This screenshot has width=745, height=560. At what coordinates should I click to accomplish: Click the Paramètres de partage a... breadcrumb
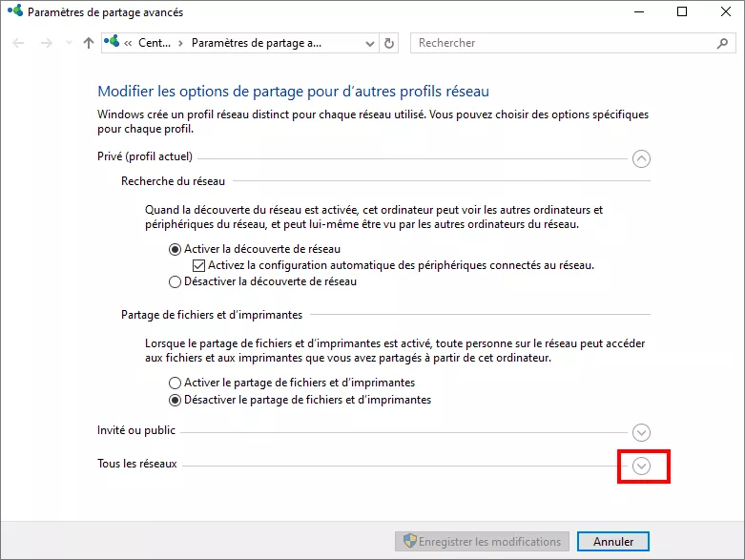coord(257,43)
